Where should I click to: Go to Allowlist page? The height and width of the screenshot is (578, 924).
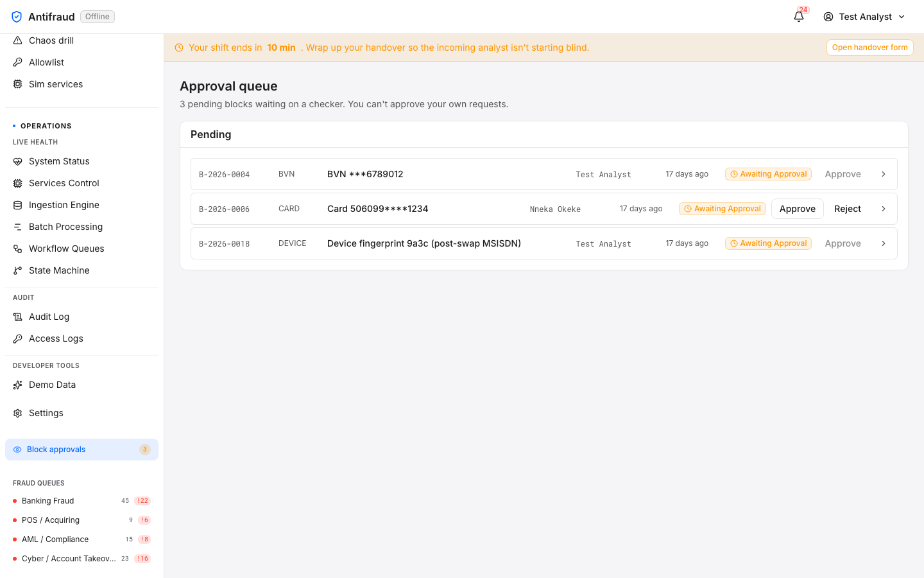coord(81,62)
